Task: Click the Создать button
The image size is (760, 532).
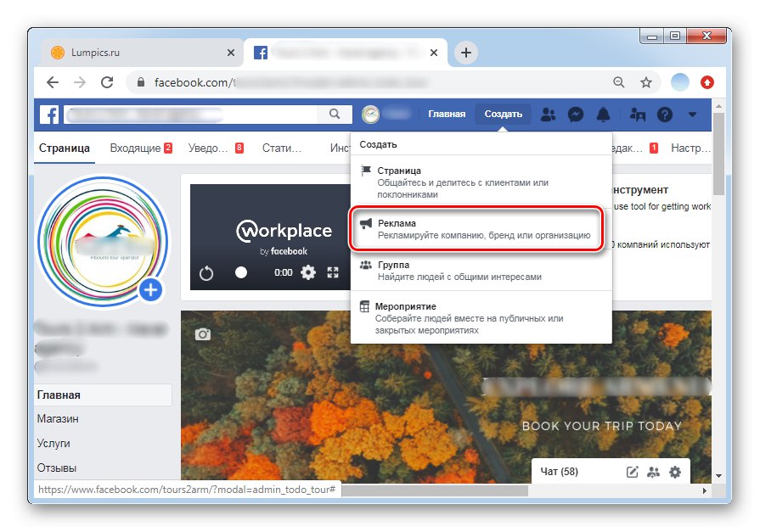Action: tap(503, 114)
